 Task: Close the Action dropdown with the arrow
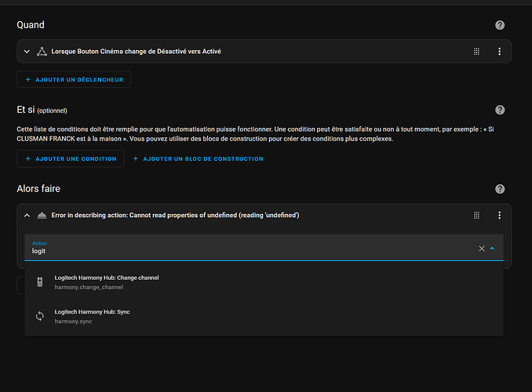coord(492,249)
